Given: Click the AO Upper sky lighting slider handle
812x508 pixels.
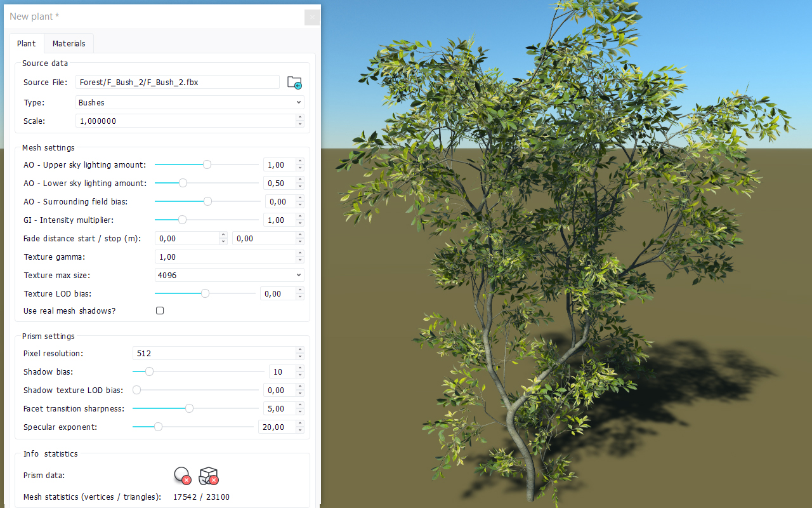Looking at the screenshot, I should click(x=207, y=164).
